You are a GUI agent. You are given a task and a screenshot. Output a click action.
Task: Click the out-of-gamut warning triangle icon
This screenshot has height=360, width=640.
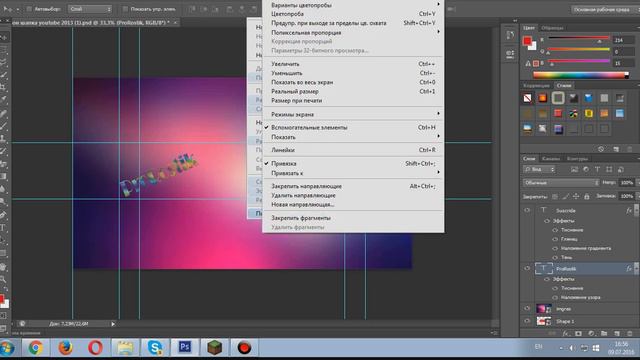[528, 63]
